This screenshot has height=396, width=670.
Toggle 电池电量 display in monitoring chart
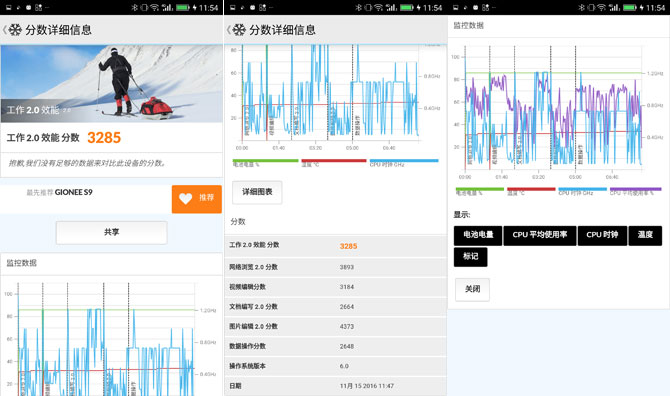click(x=478, y=235)
